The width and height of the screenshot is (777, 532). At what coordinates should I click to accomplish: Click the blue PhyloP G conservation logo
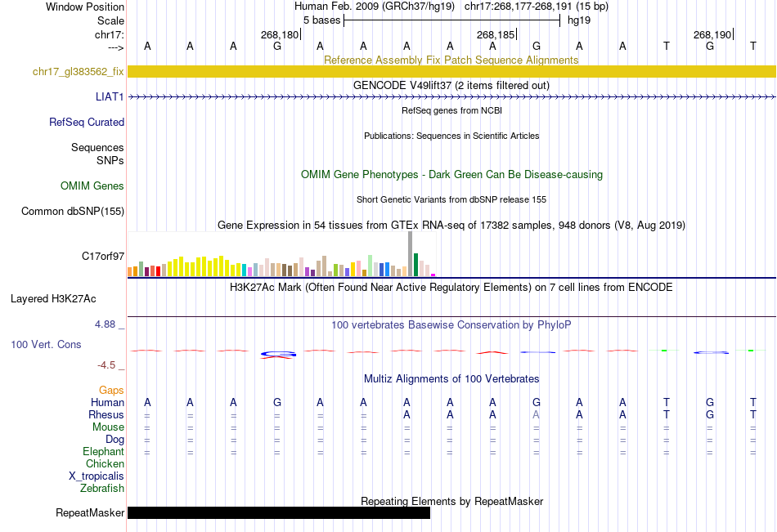[x=278, y=354]
